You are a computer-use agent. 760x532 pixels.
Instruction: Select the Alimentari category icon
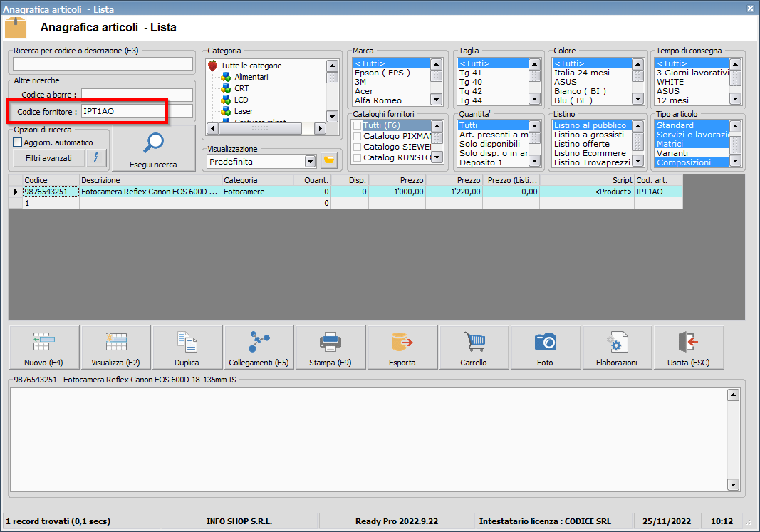(x=226, y=77)
